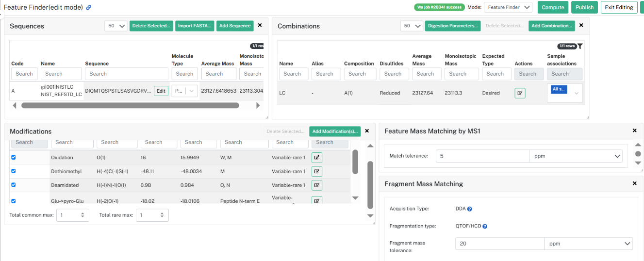The height and width of the screenshot is (261, 644).
Task: Uncheck the Deamidated modification checkbox
Action: pos(14,185)
